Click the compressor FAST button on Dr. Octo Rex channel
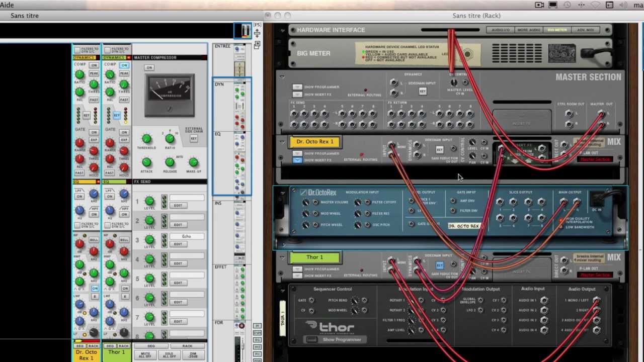 [94, 100]
